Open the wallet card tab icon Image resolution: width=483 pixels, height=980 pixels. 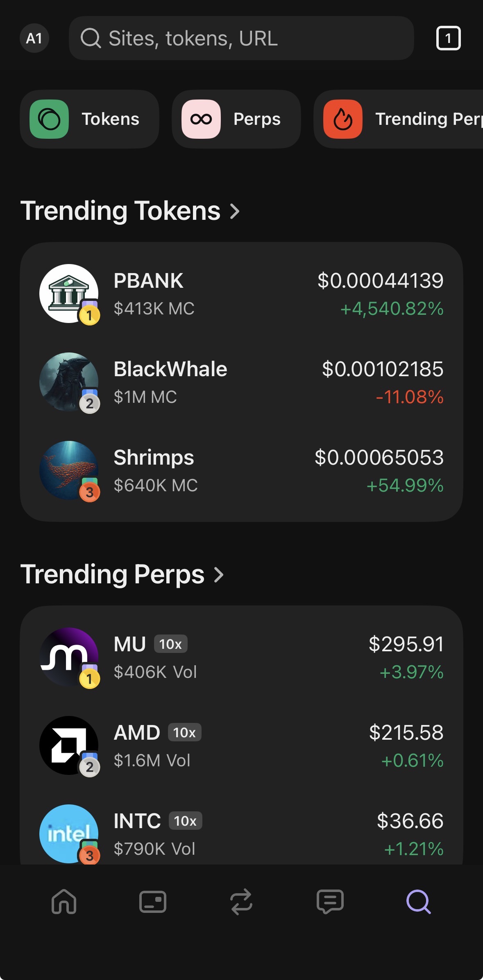click(x=152, y=901)
